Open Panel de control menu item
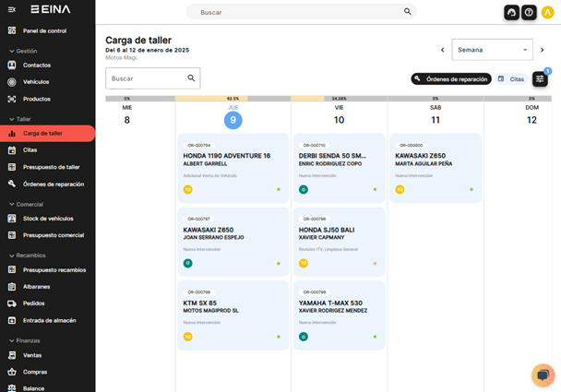Viewport: 561px width, 392px height. pos(44,30)
